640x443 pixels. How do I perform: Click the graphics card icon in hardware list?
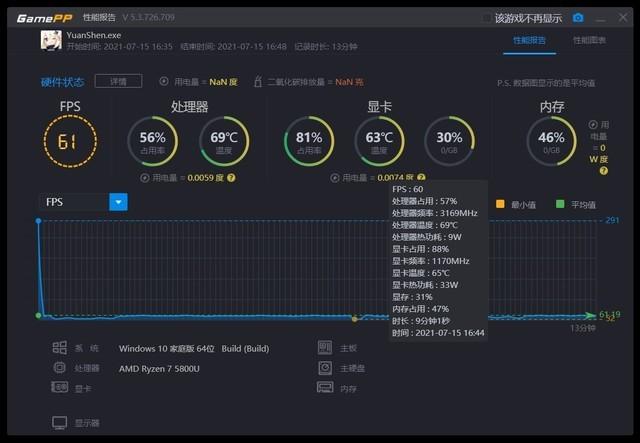[60, 387]
